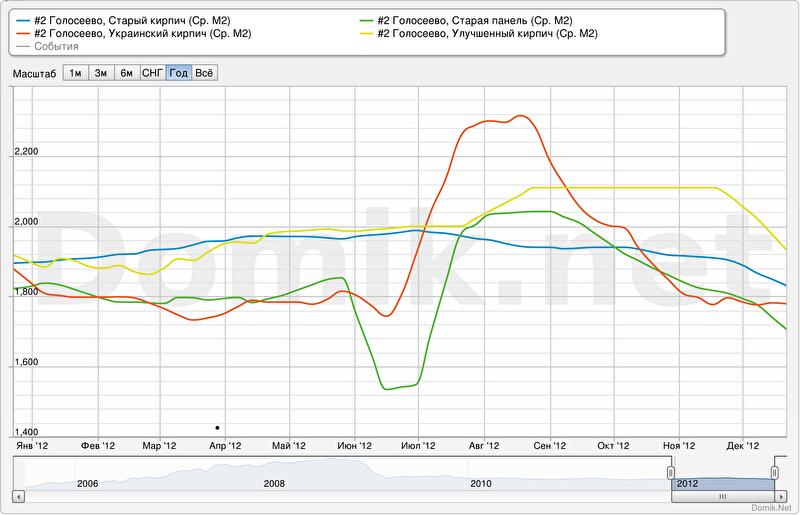Select the 6м zoom range

pyautogui.click(x=127, y=73)
